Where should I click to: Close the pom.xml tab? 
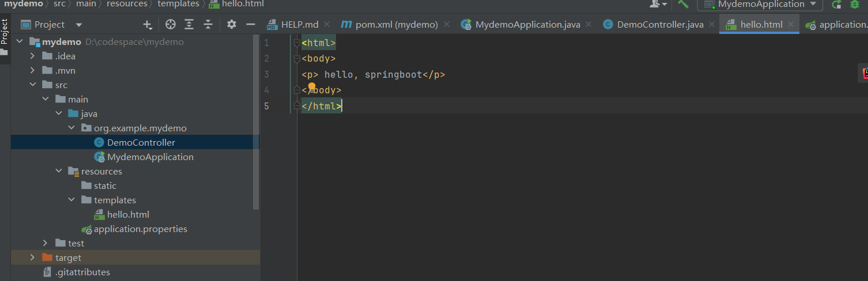(446, 25)
